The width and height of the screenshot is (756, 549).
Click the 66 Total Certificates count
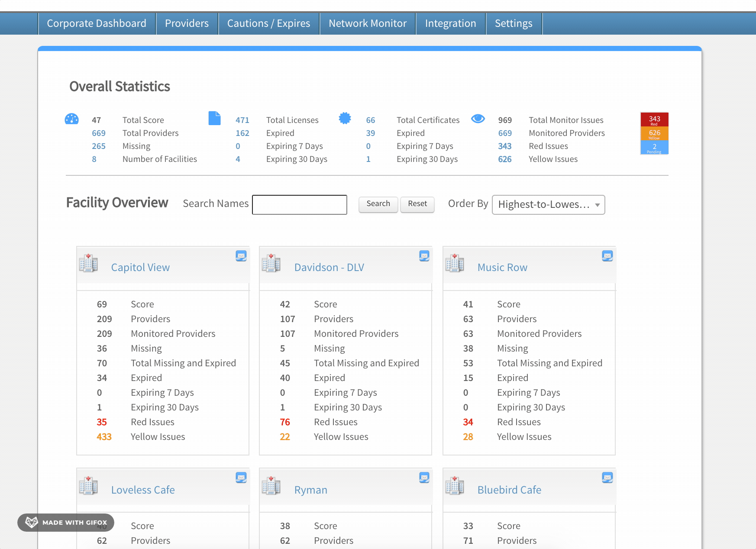point(371,120)
